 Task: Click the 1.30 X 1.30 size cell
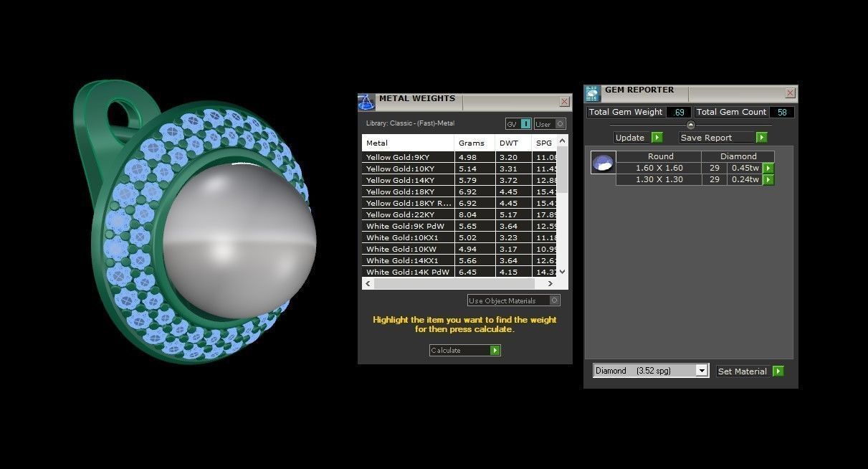click(x=659, y=179)
